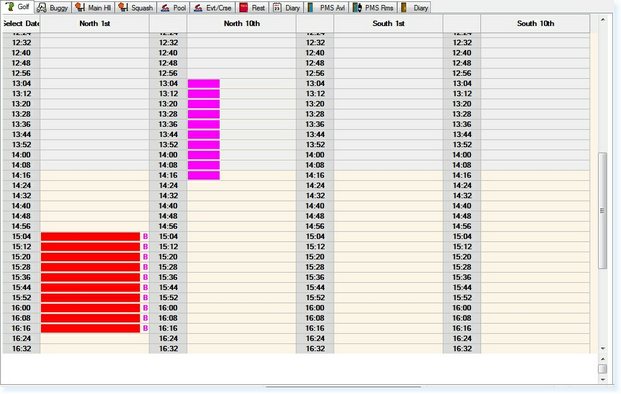Select the magenta booking at 13:52 North 10th
Viewport: 621px width, 394px height.
pyautogui.click(x=204, y=145)
